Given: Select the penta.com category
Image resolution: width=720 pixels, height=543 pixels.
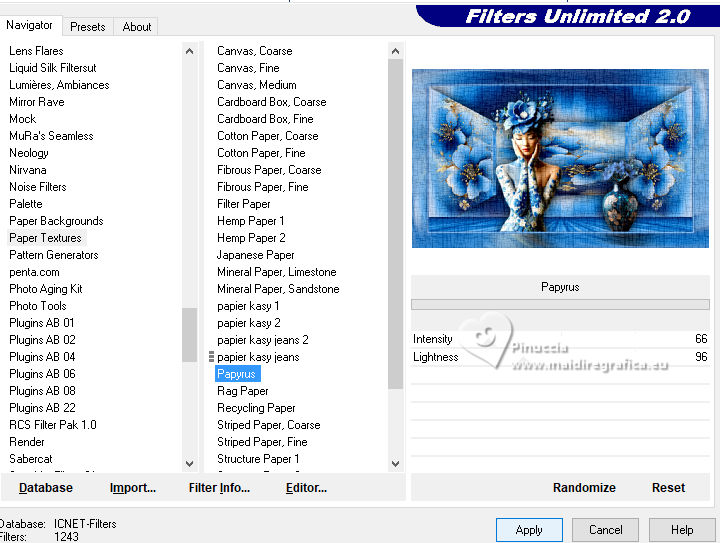Looking at the screenshot, I should pyautogui.click(x=34, y=272).
